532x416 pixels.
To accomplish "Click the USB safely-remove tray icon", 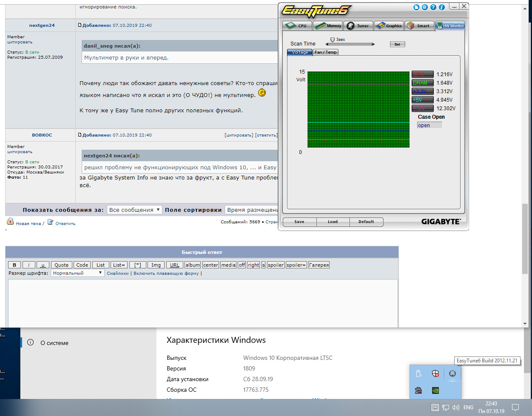I will tap(418, 373).
